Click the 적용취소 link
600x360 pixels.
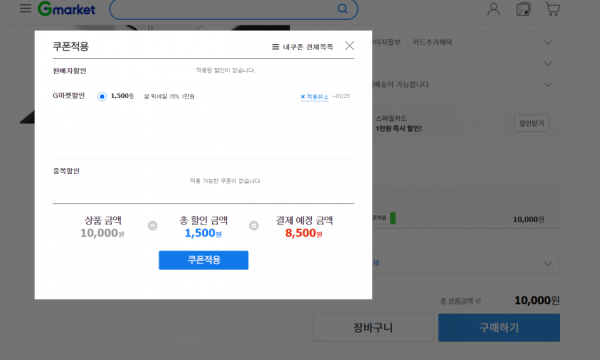(314, 97)
